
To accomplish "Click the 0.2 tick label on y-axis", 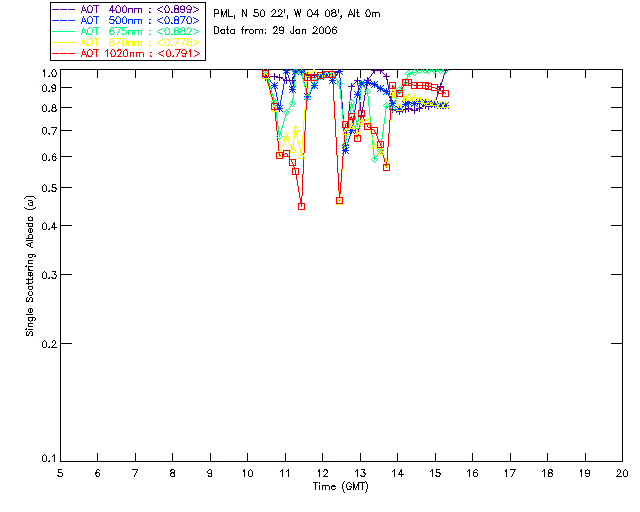I will [x=46, y=343].
